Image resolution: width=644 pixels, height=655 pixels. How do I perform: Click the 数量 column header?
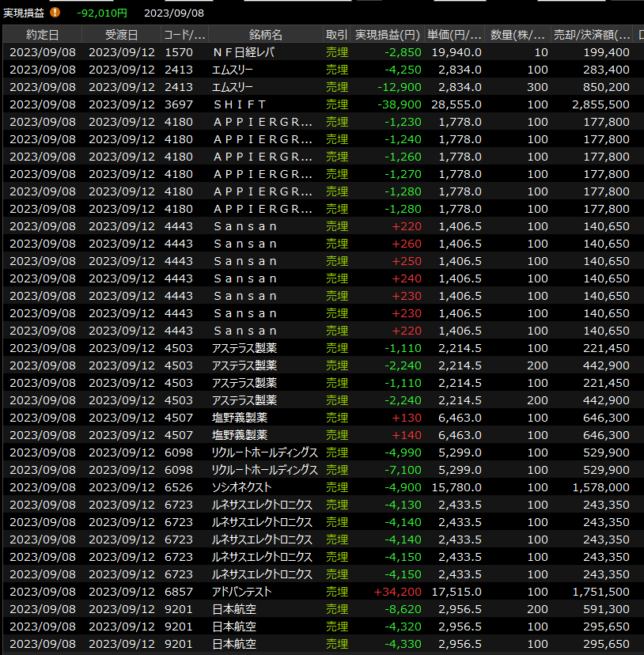pos(517,35)
